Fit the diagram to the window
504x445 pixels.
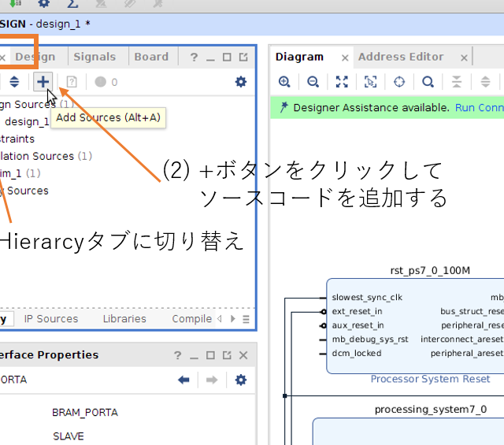point(342,82)
